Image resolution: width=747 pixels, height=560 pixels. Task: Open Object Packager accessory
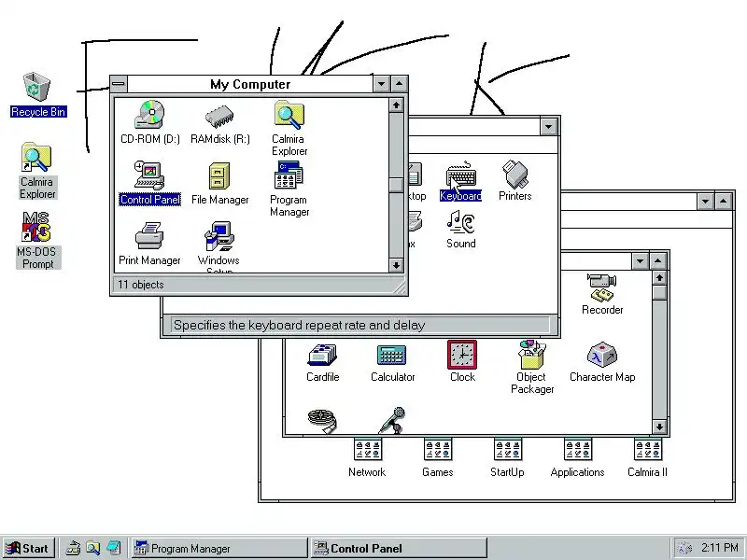click(x=532, y=367)
